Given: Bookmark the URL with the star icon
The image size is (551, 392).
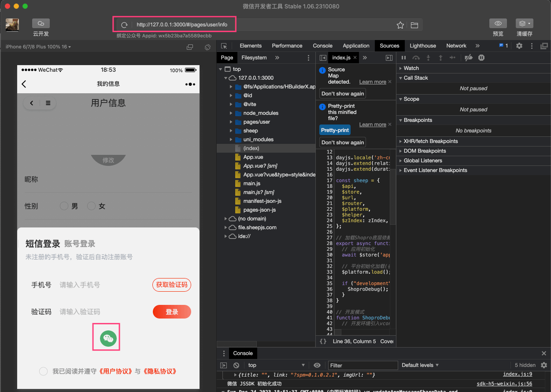Looking at the screenshot, I should coord(400,25).
